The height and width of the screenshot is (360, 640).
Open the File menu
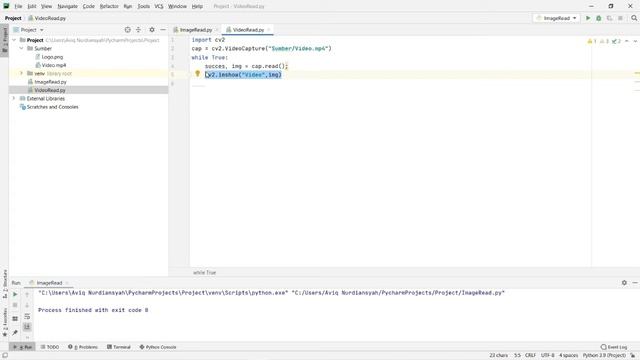click(18, 6)
